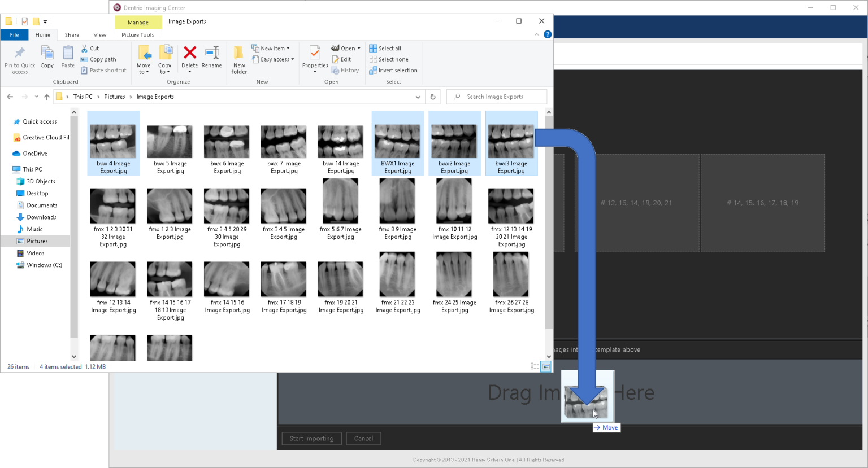868x468 pixels.
Task: Switch to large thumbnail view in status bar
Action: pyautogui.click(x=545, y=366)
